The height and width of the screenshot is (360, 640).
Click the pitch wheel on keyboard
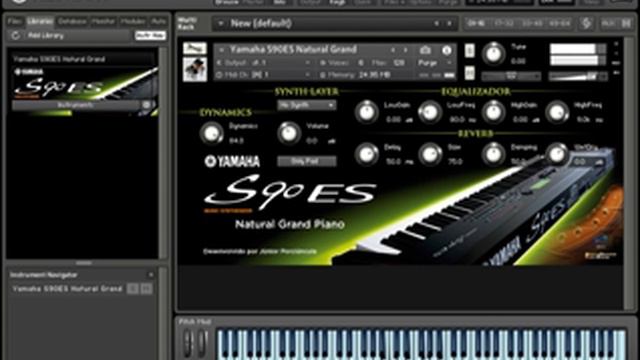pyautogui.click(x=188, y=343)
